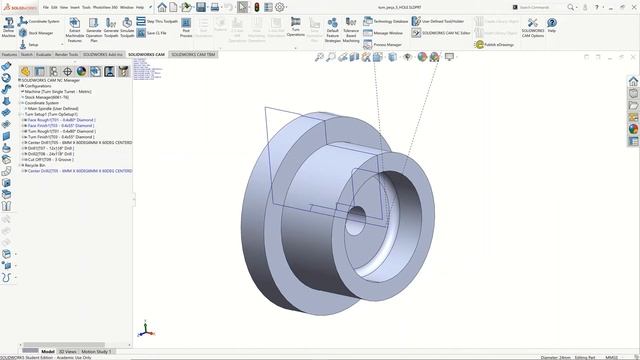The width and height of the screenshot is (640, 360).
Task: Switch to the Sketch tab
Action: click(x=27, y=54)
